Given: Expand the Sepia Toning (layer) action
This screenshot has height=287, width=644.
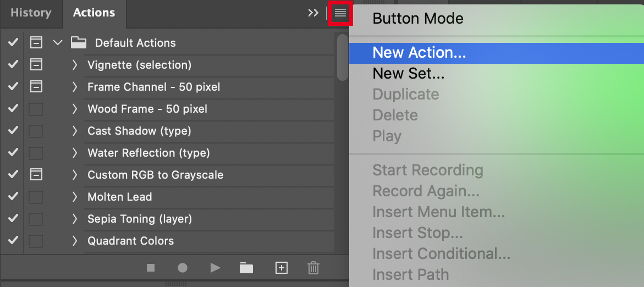Looking at the screenshot, I should 75,219.
